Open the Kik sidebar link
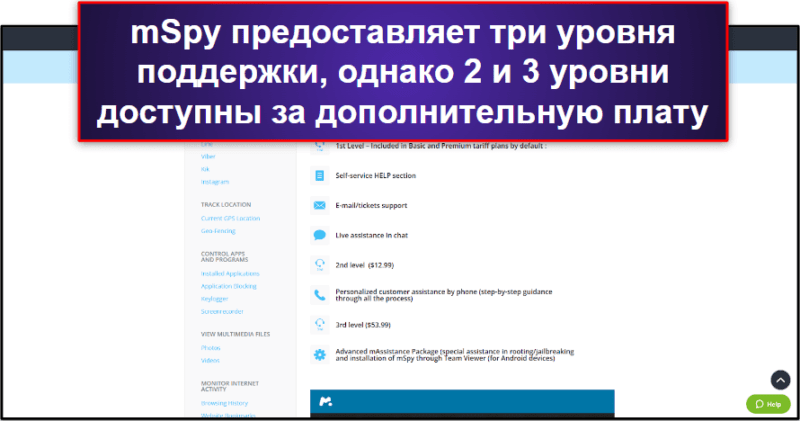Viewport: 800px width, 421px height. (205, 169)
